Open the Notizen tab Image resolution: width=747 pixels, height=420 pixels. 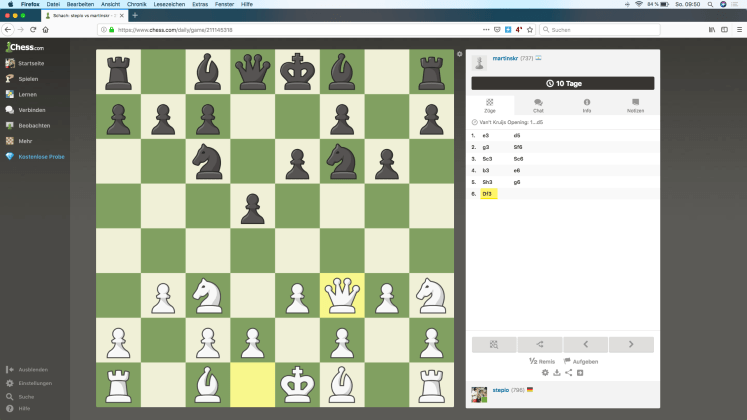[634, 105]
